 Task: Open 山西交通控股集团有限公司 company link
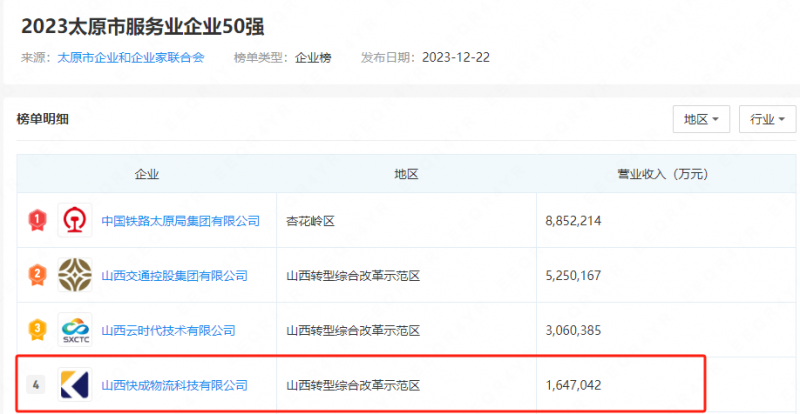[x=174, y=276]
